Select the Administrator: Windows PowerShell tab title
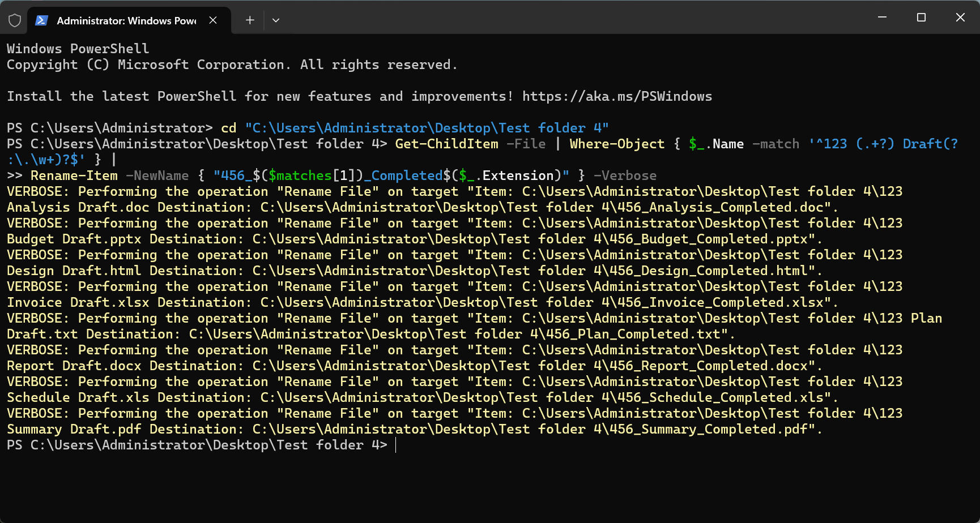This screenshot has width=980, height=523. tap(126, 21)
